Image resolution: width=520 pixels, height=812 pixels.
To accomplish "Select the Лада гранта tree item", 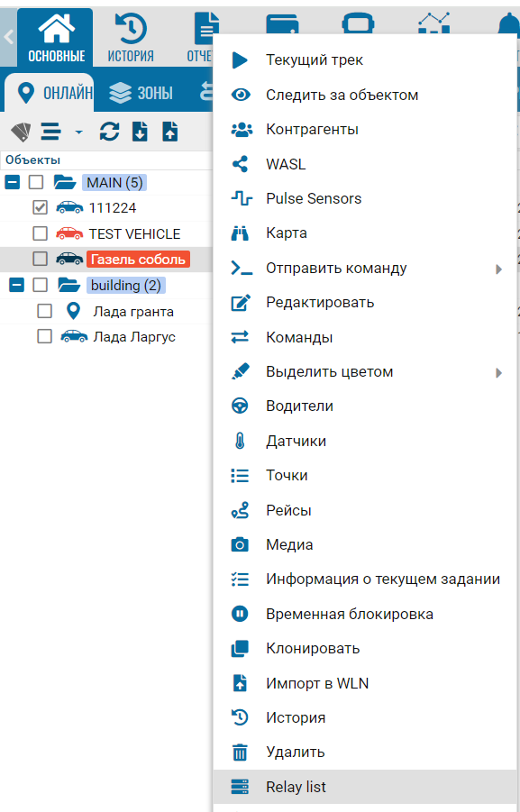I will pyautogui.click(x=133, y=312).
